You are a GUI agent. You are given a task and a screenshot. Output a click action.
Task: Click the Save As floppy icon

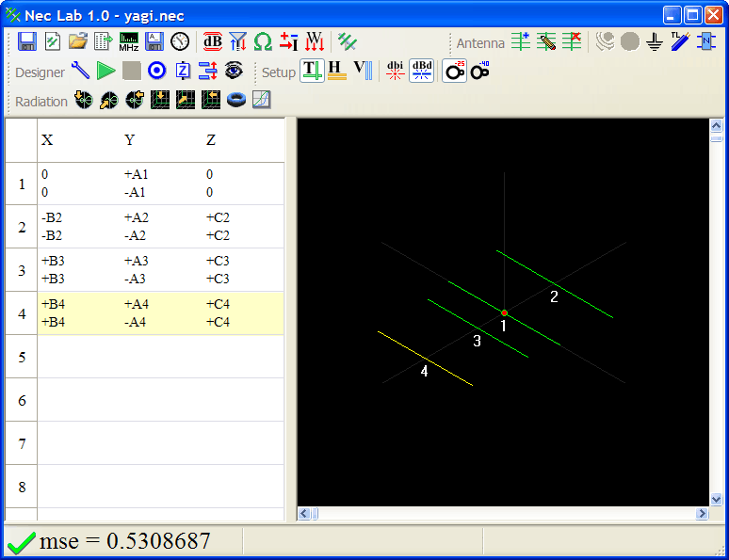154,41
